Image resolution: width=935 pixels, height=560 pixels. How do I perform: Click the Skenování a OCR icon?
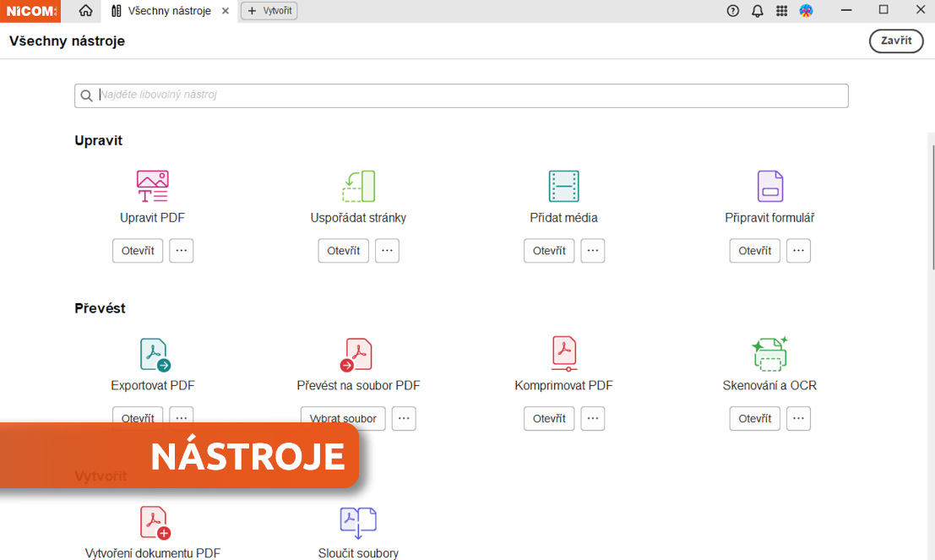coord(769,354)
